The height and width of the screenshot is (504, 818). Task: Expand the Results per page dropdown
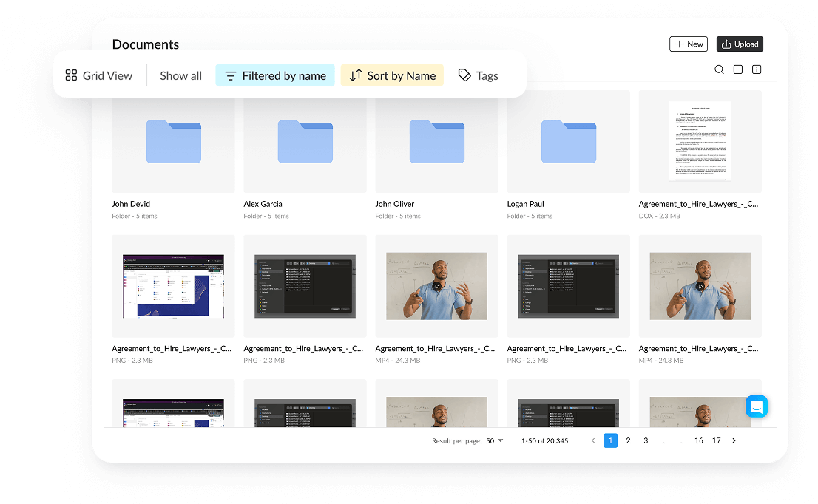494,440
